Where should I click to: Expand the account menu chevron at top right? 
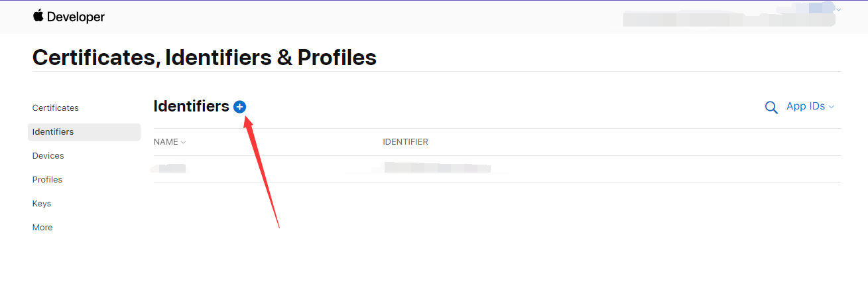tap(839, 9)
